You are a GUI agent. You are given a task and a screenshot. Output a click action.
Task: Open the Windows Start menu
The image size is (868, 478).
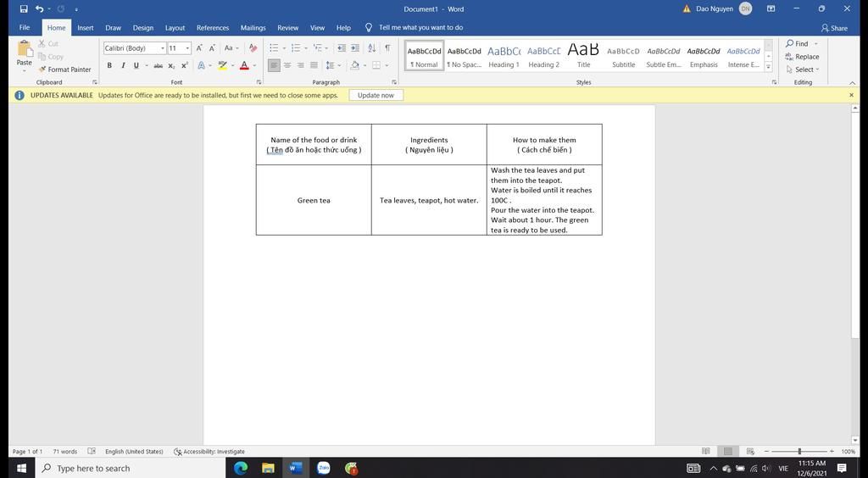[21, 468]
